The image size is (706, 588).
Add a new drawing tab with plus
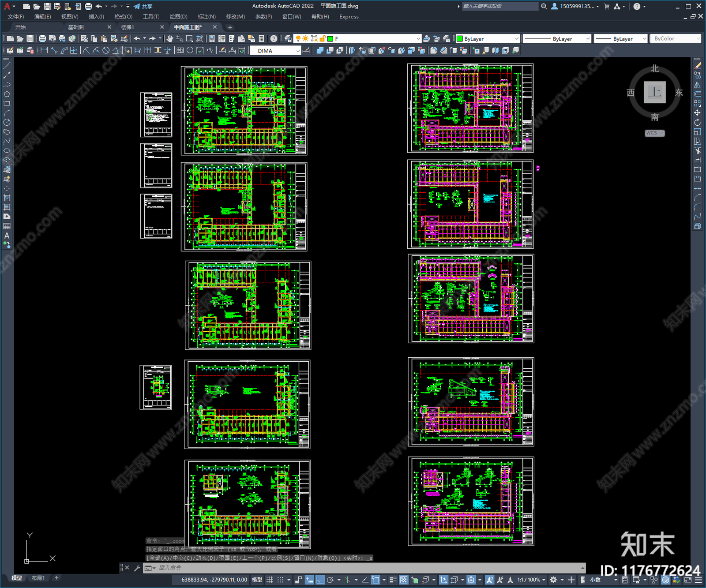point(230,27)
